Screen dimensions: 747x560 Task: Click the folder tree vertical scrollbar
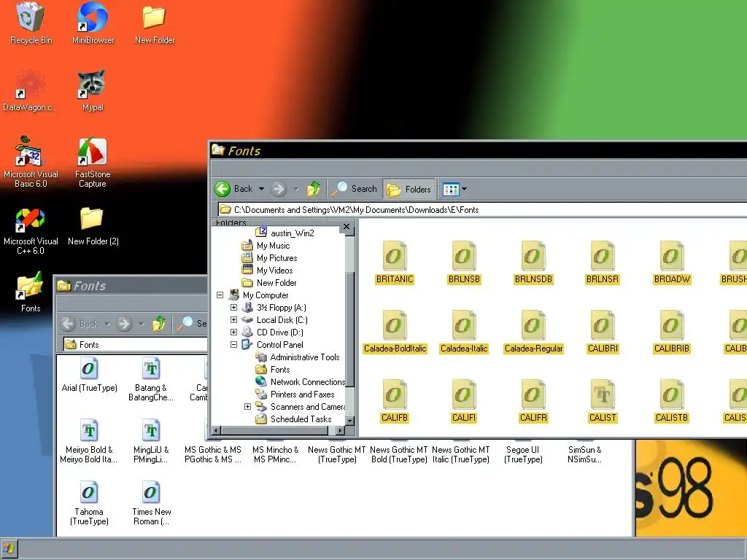(x=350, y=329)
